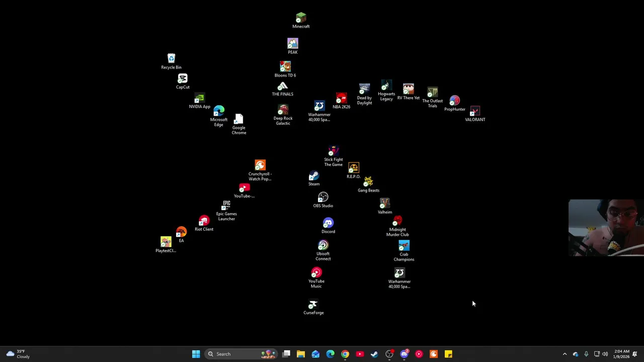Screen dimensions: 644x362
Task: Open the Windows Start menu
Action: [x=196, y=354]
